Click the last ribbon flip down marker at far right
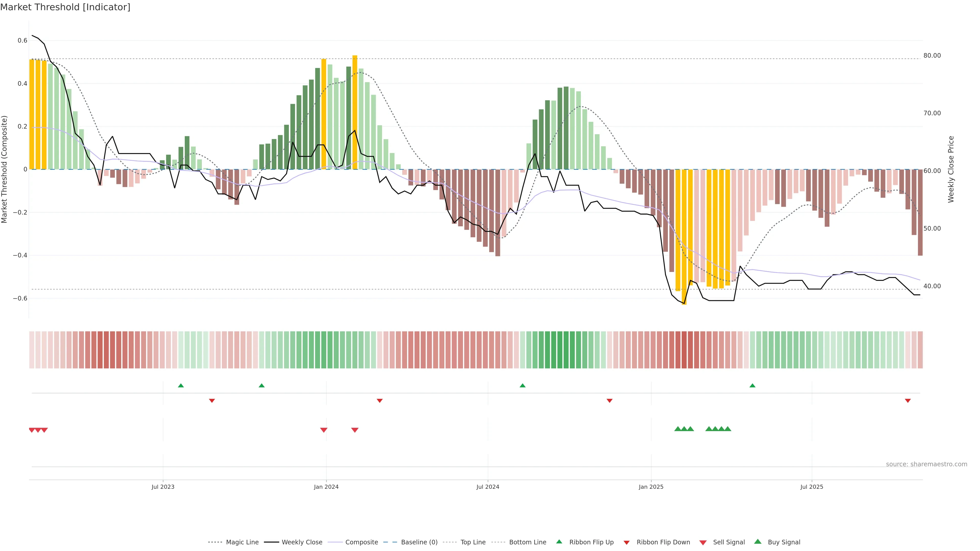The image size is (980, 551). [908, 400]
